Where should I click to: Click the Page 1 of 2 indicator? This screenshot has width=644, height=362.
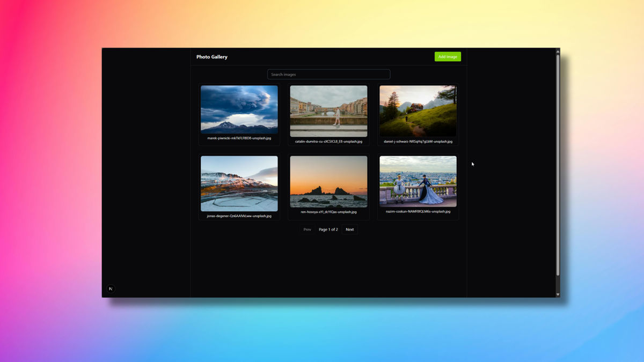[x=328, y=229]
